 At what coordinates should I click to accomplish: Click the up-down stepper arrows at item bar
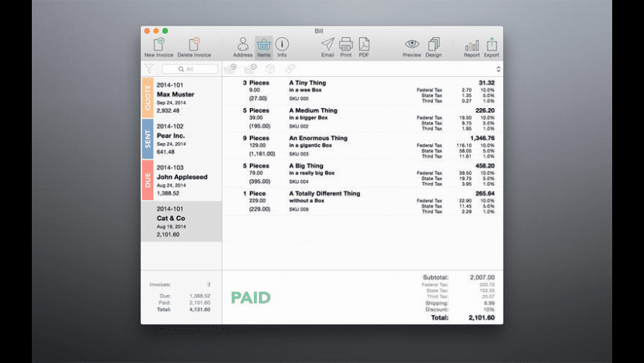point(498,69)
